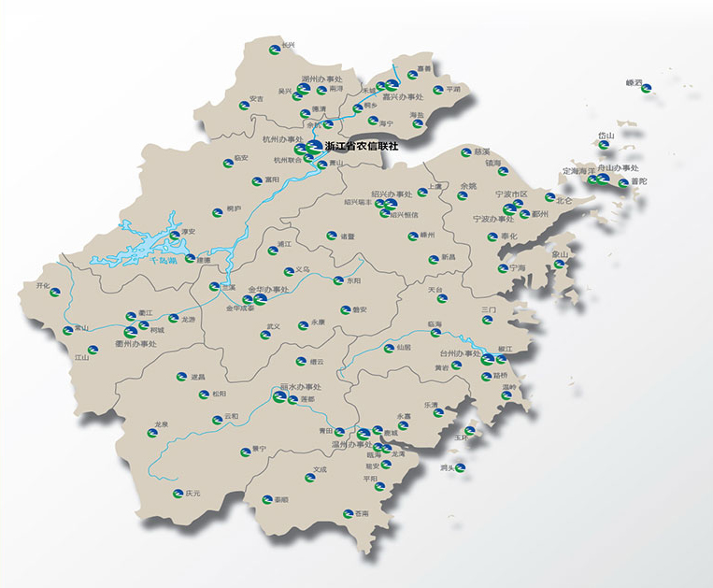Select the 永康 county name label

point(318,323)
